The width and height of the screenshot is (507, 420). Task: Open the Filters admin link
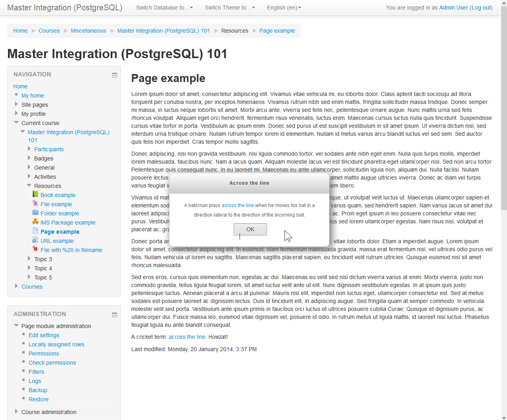(36, 372)
